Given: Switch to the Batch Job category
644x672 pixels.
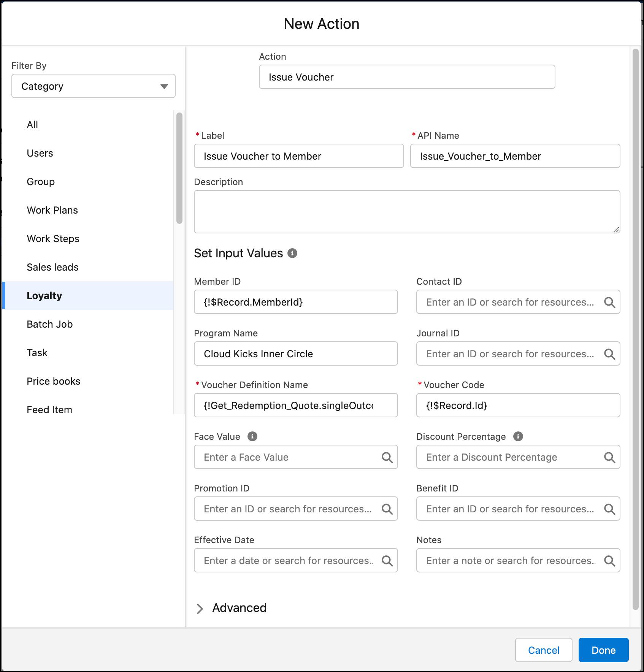Looking at the screenshot, I should tap(49, 324).
